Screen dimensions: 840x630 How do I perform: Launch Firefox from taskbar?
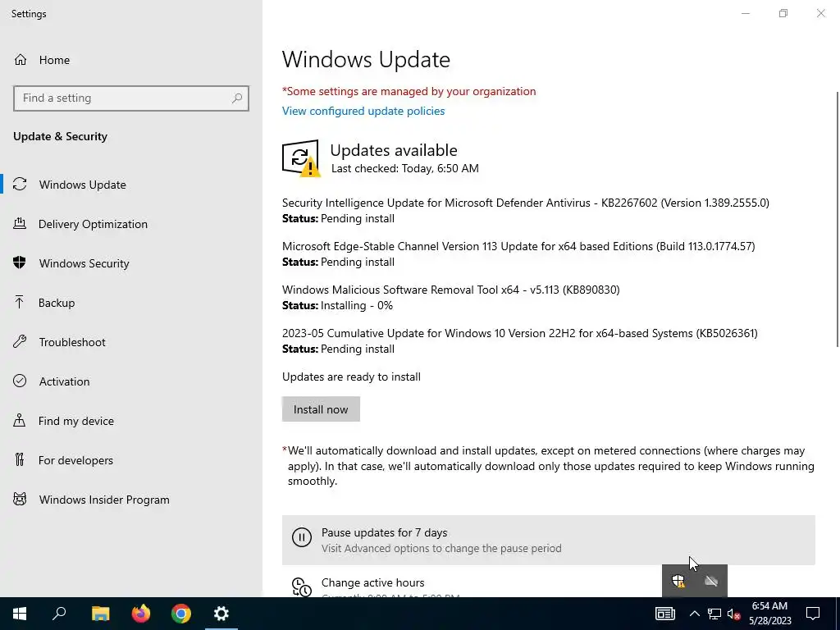[141, 614]
